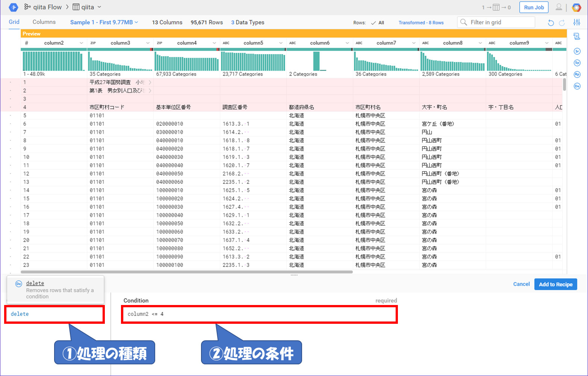The width and height of the screenshot is (588, 376).
Task: Select the Grid tab
Action: [x=14, y=22]
